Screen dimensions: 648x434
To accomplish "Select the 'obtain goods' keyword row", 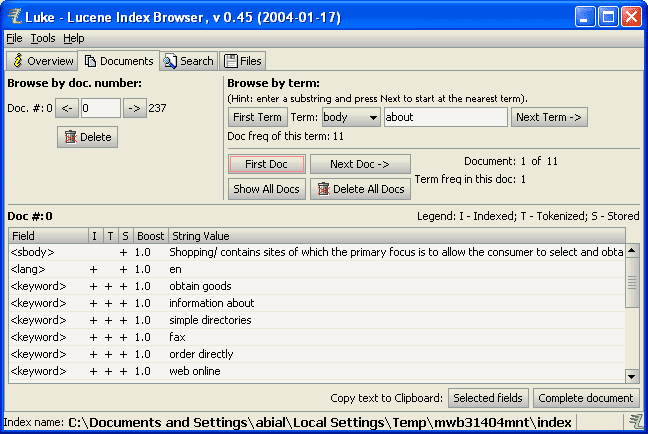I will (x=317, y=286).
